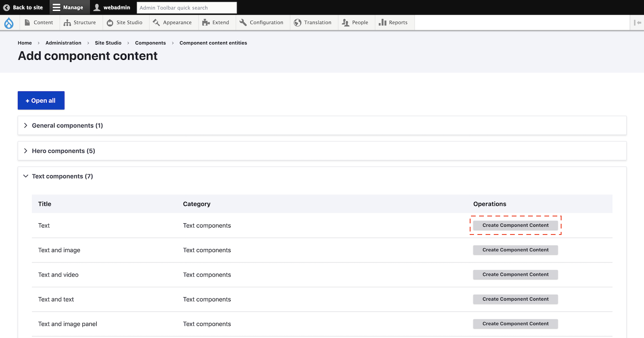The height and width of the screenshot is (338, 644).
Task: Collapse the Text components section
Action: click(62, 176)
